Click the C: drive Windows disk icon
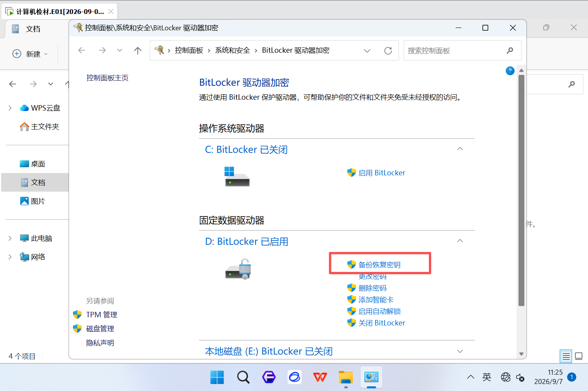Viewport: 588px width, 391px height. 237,176
